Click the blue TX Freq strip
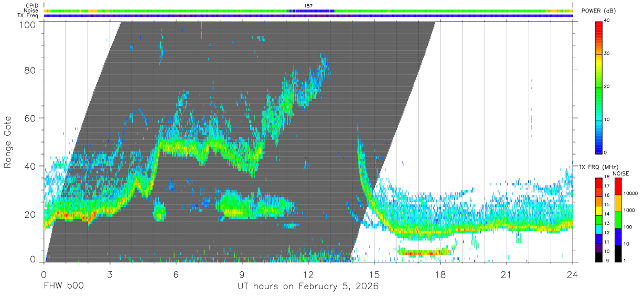 [x=308, y=16]
